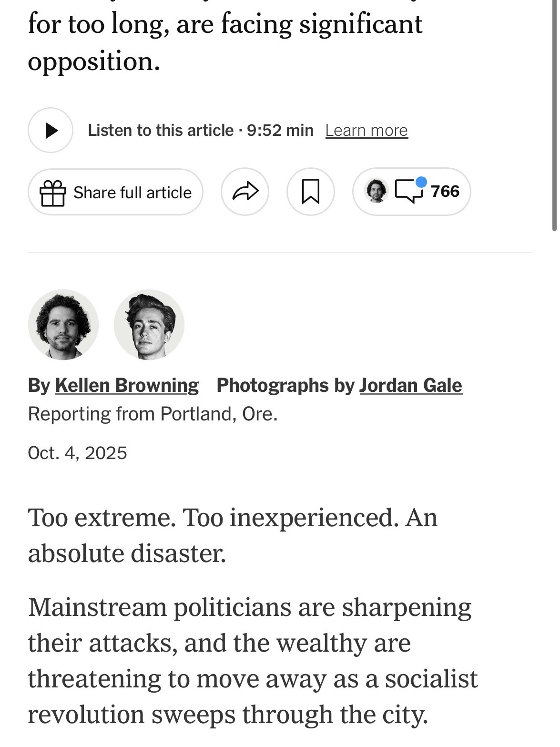Open Jordan Gale's photographer portrait

149,324
